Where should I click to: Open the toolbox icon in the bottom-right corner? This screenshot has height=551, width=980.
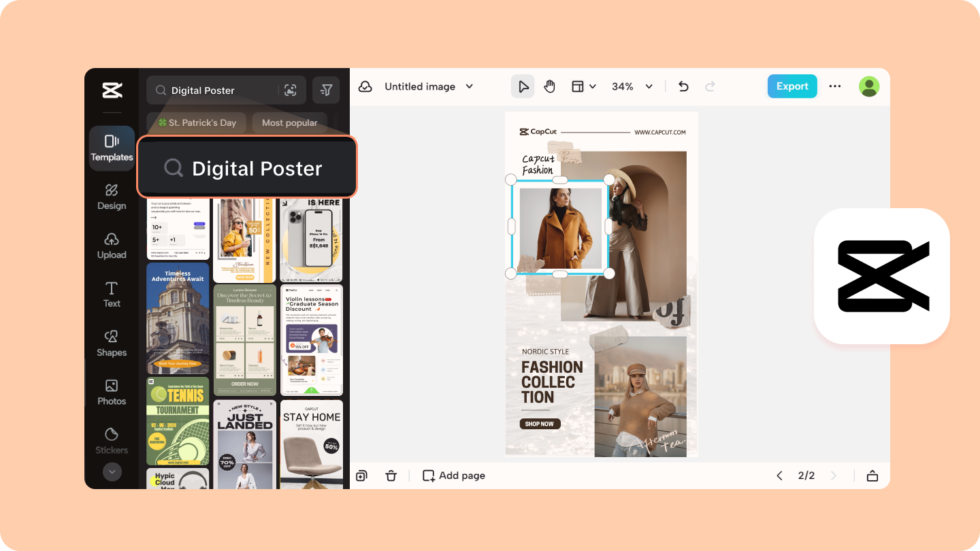click(872, 475)
